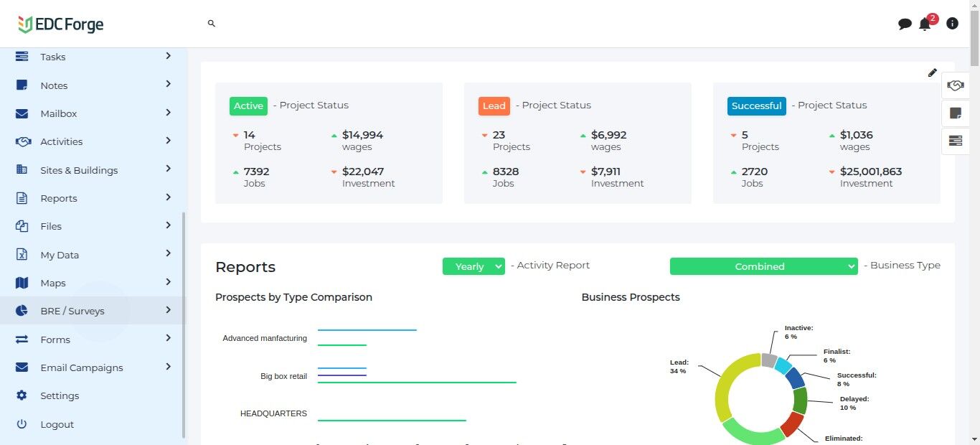The image size is (980, 445).
Task: Open the Combined business type dropdown
Action: point(763,266)
